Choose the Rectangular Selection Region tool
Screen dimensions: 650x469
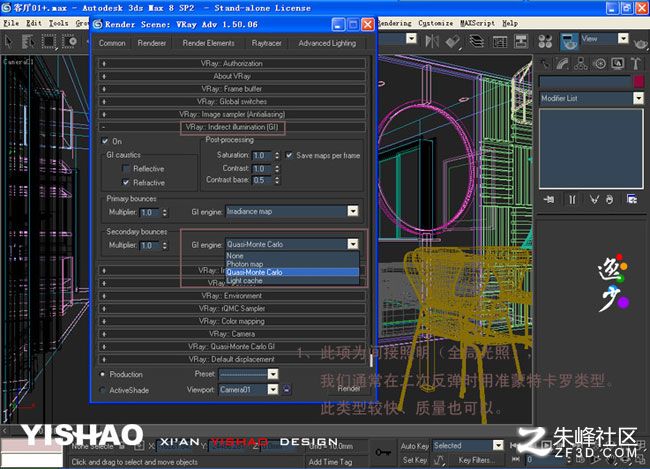tap(49, 41)
